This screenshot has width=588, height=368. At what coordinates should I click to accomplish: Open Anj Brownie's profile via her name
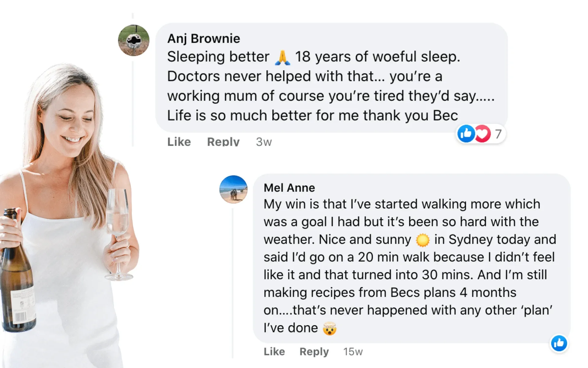(x=204, y=38)
